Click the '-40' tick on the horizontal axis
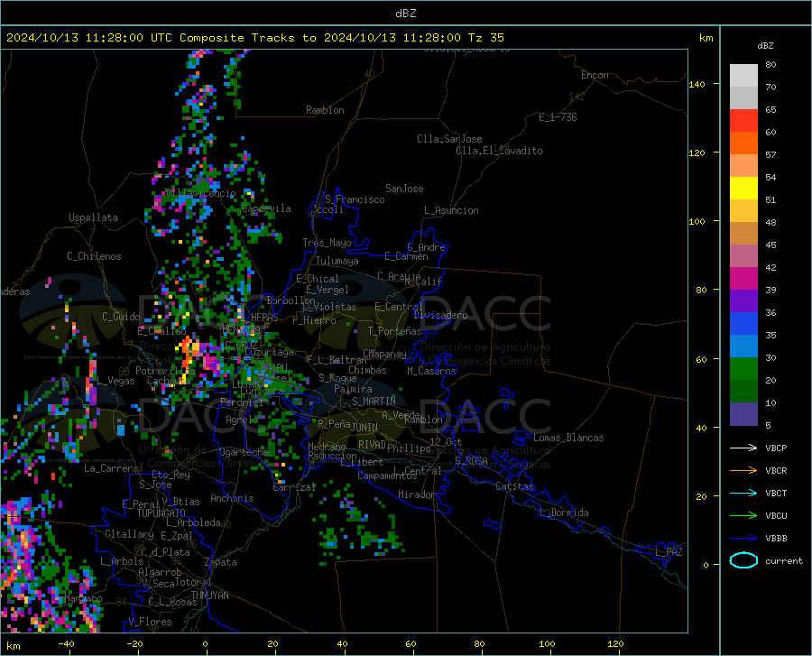 66,643
